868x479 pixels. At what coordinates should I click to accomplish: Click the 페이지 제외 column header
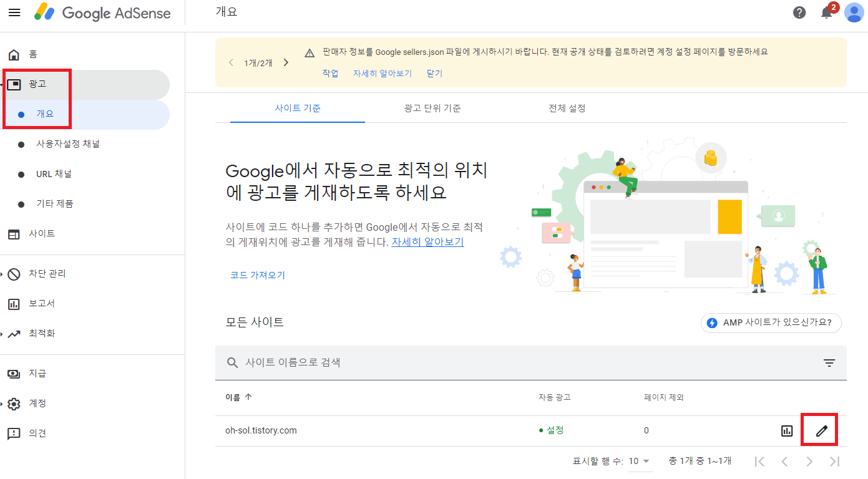tap(664, 397)
